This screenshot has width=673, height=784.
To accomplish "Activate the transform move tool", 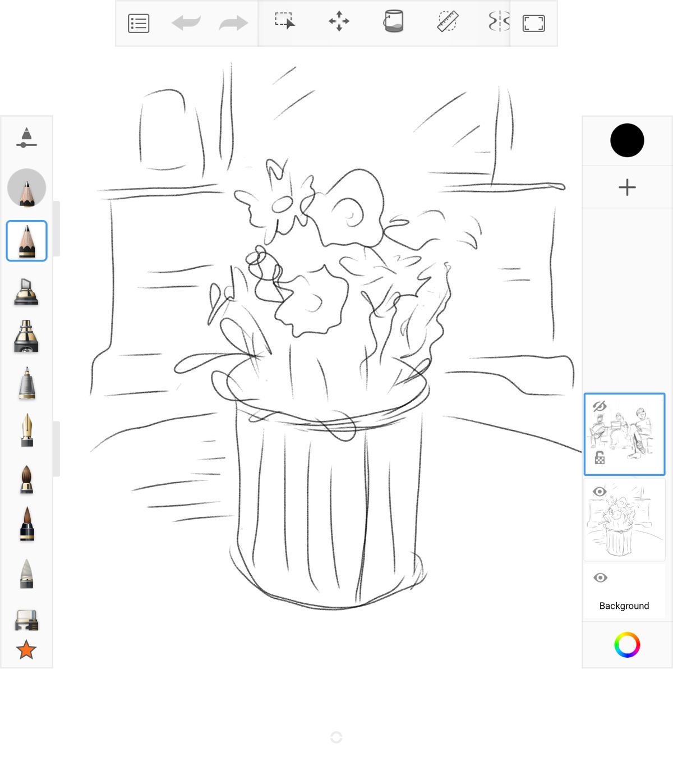I will pyautogui.click(x=339, y=22).
